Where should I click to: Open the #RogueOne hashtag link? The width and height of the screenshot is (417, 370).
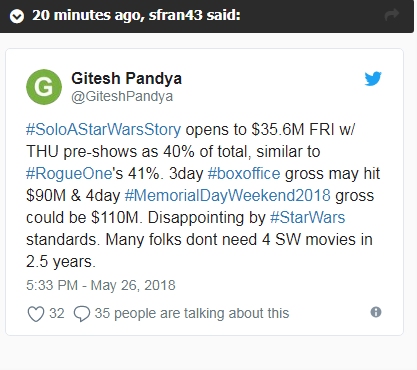click(x=69, y=173)
